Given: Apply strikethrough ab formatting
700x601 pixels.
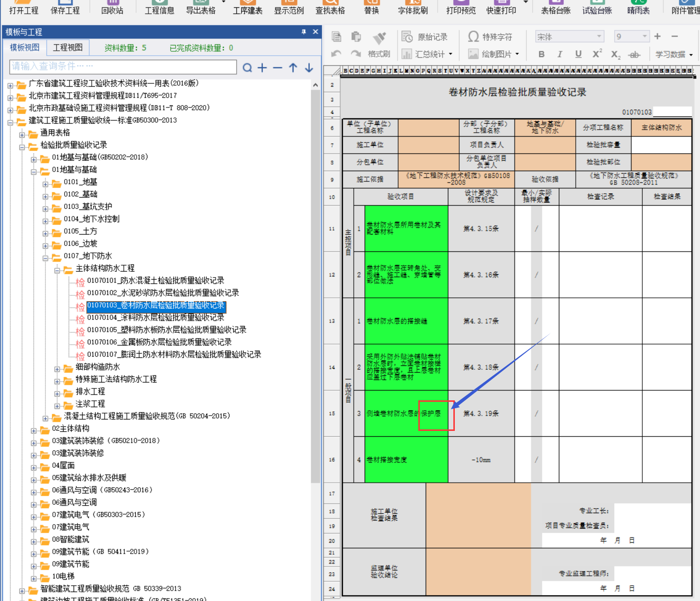Looking at the screenshot, I should (x=634, y=54).
